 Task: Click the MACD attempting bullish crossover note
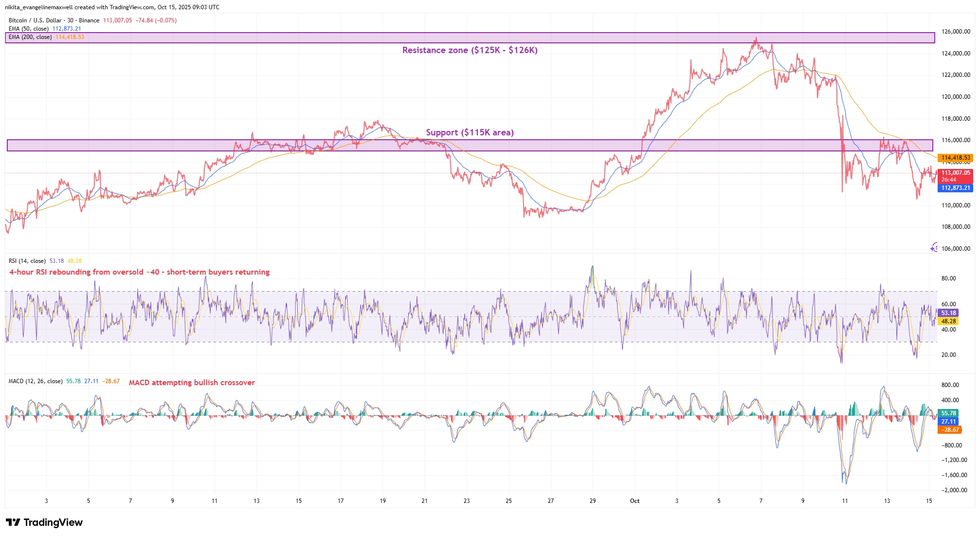[192, 383]
